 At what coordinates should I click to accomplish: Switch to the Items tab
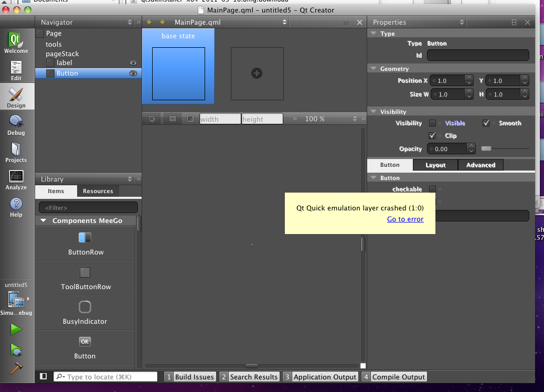click(x=56, y=191)
